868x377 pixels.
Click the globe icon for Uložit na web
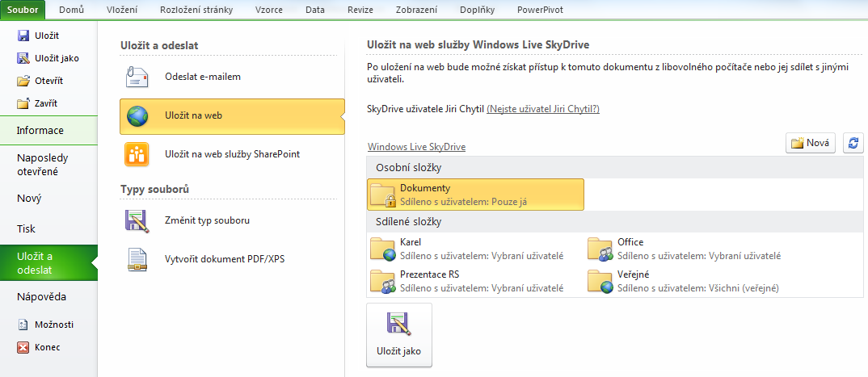coord(137,116)
